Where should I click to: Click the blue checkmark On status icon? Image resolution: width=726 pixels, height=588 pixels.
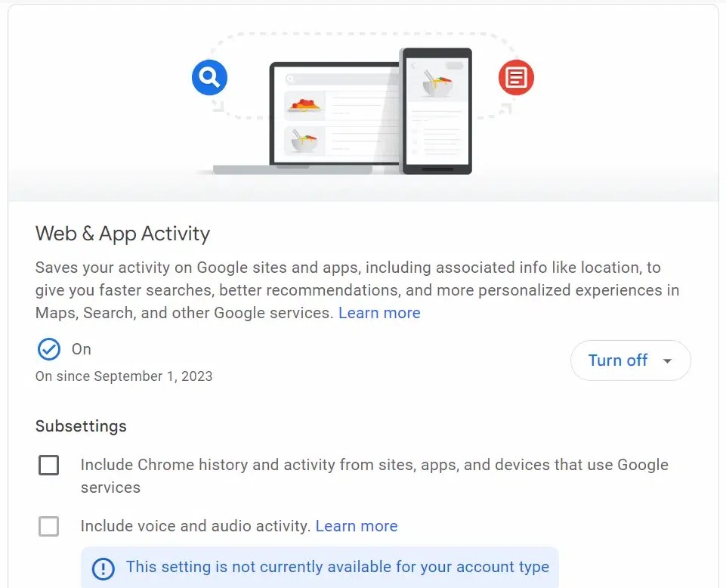tap(48, 349)
